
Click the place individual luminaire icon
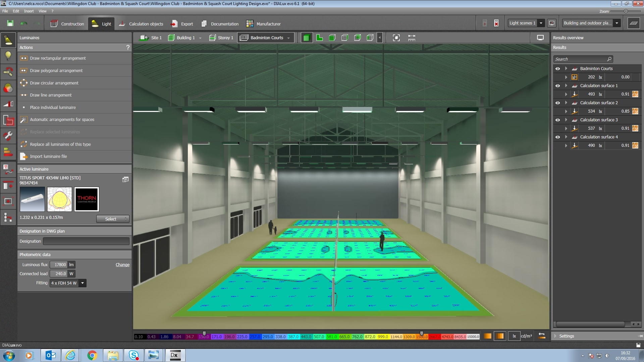point(24,107)
